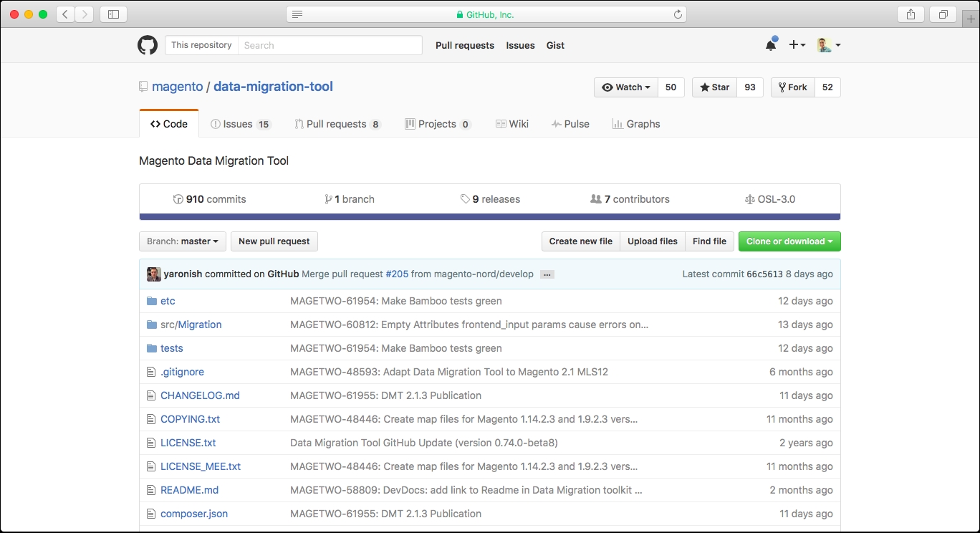Open the Wiki tab
Viewport: 980px width, 533px height.
click(512, 124)
